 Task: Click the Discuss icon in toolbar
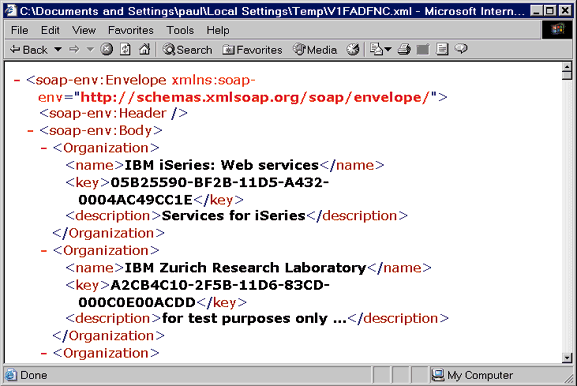pos(442,49)
